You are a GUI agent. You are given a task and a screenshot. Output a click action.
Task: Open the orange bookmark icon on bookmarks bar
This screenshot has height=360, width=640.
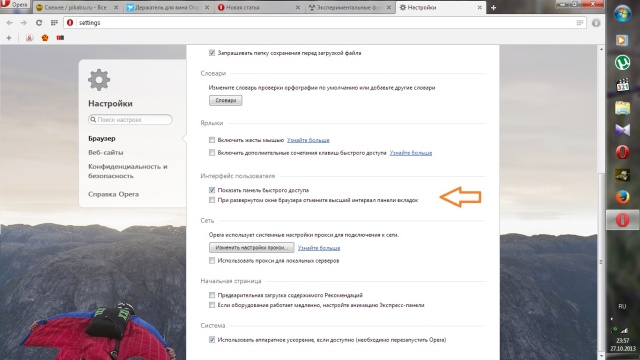point(45,38)
